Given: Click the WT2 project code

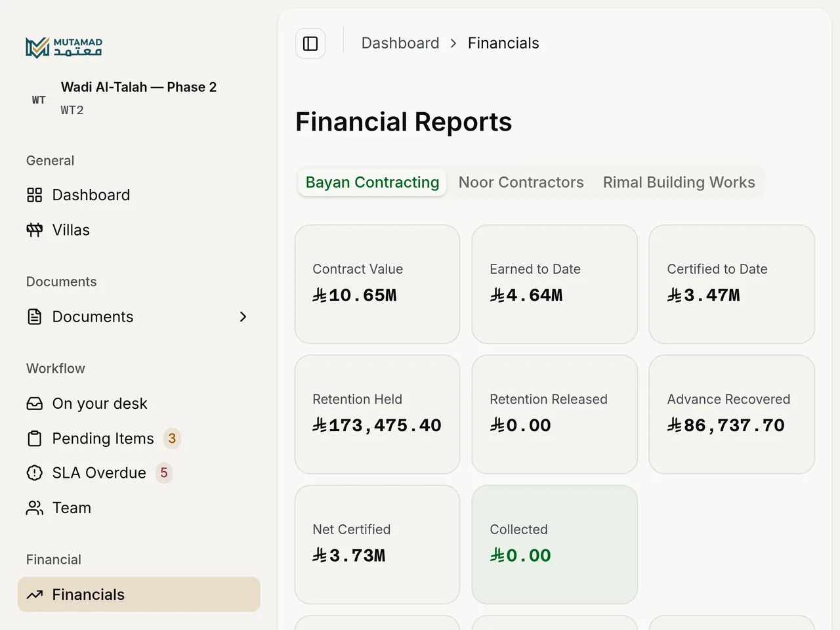Looking at the screenshot, I should coord(72,110).
